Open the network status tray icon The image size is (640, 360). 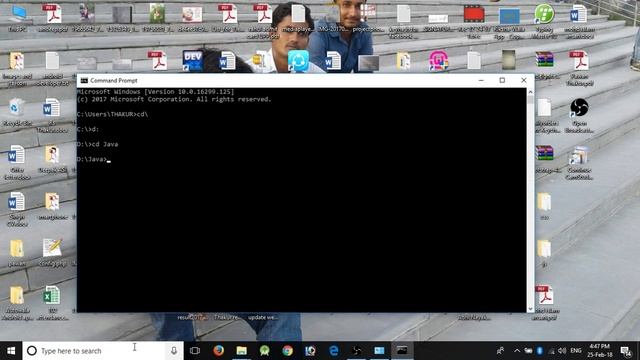point(551,351)
